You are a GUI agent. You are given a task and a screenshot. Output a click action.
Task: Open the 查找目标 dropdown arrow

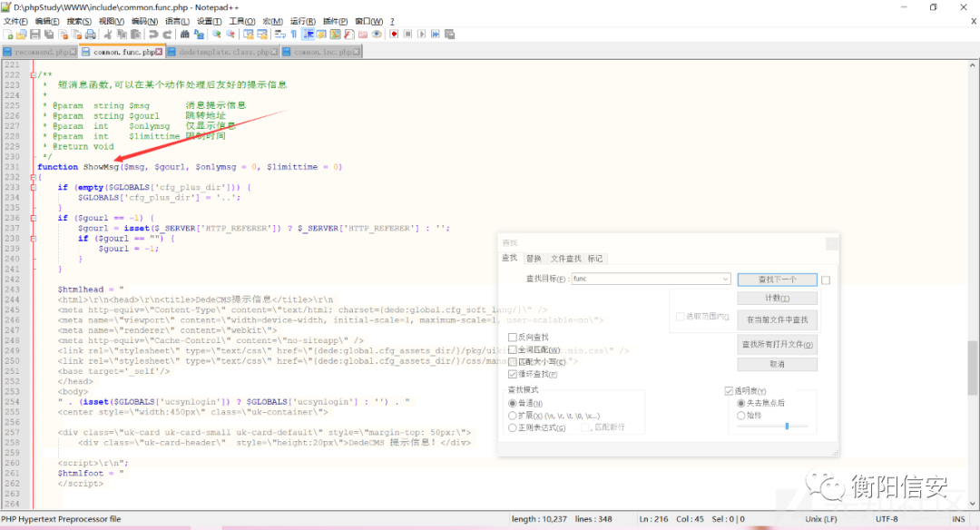(725, 279)
